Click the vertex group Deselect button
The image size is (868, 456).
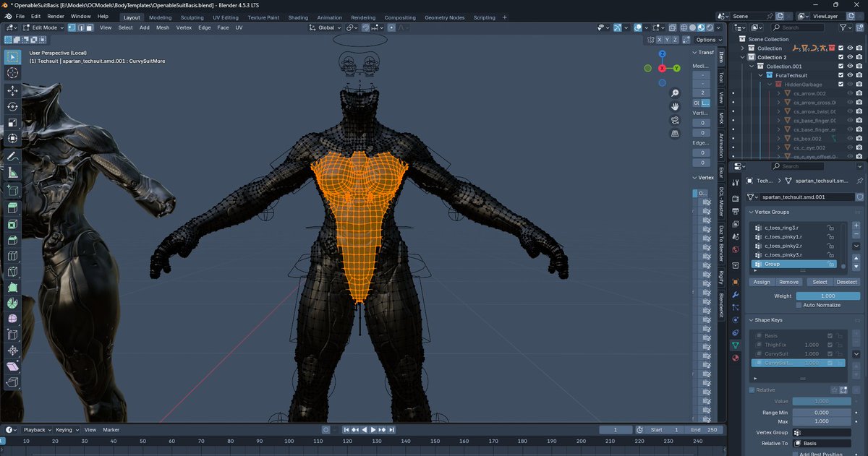(x=847, y=282)
